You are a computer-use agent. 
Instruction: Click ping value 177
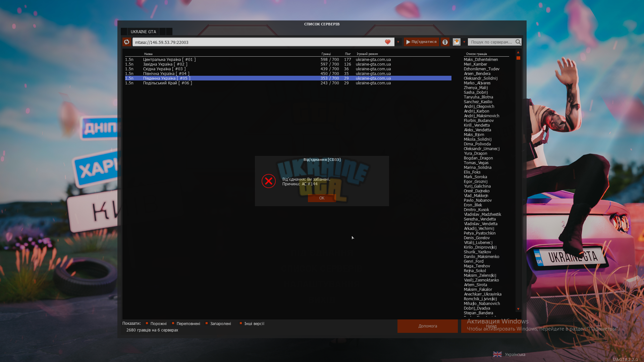[x=347, y=59]
